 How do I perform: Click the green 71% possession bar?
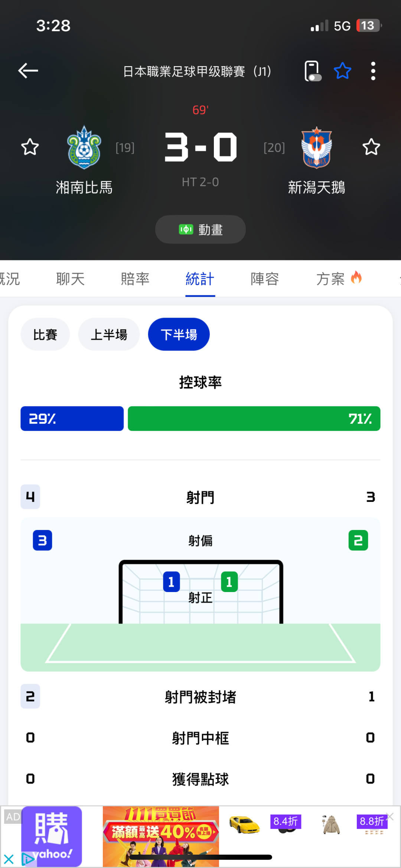tap(254, 419)
